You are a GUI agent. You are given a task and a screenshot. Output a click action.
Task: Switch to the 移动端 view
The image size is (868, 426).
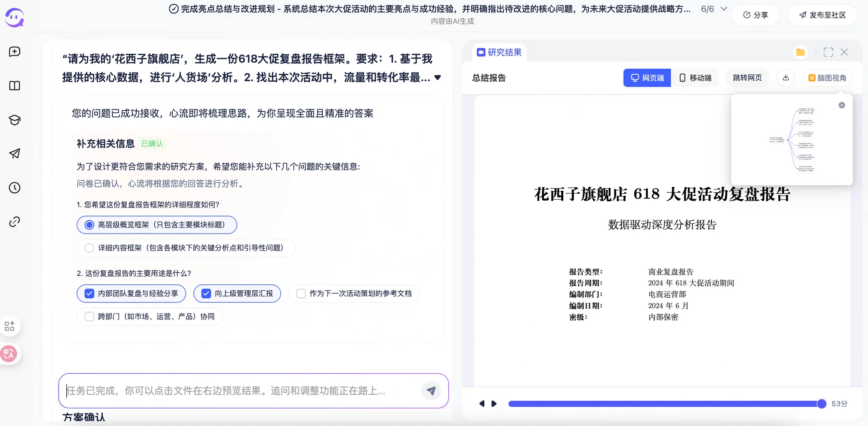click(695, 78)
